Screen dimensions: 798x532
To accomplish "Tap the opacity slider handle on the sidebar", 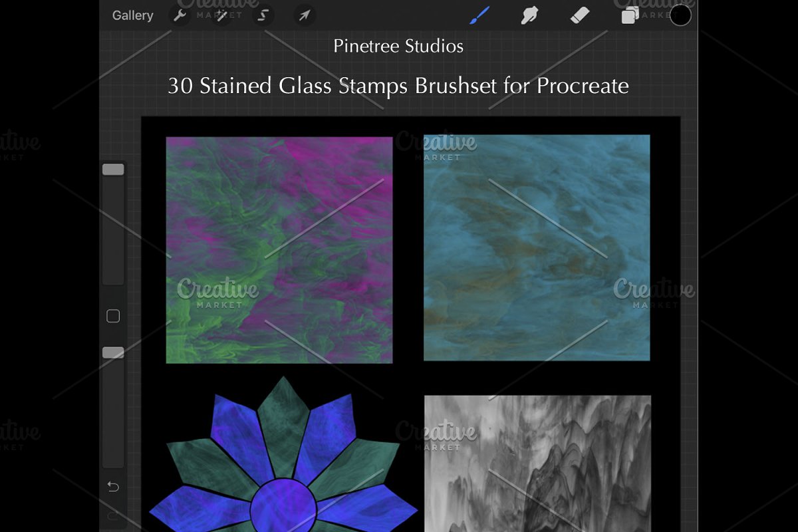I will (112, 353).
